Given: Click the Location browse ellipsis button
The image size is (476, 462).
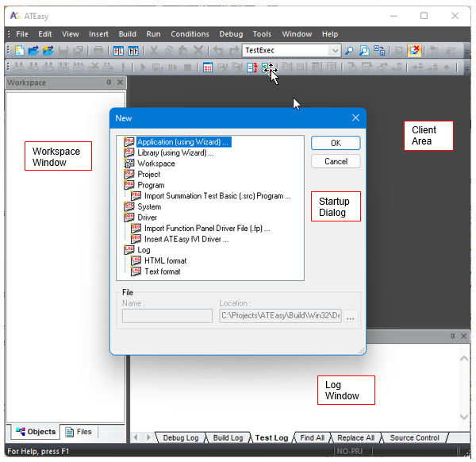Looking at the screenshot, I should click(351, 316).
